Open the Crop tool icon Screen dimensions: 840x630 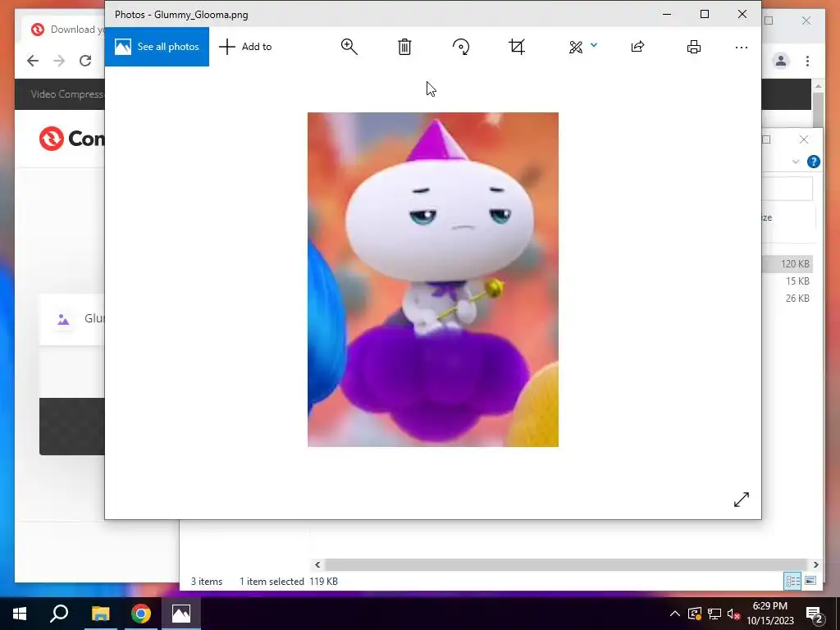tap(517, 47)
